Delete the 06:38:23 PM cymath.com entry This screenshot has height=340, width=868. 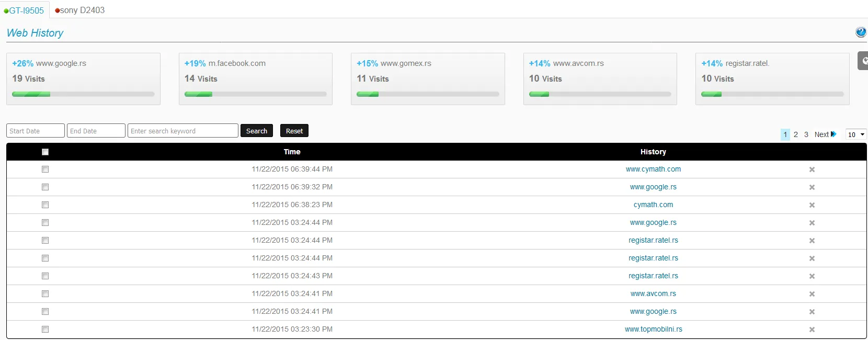click(x=812, y=205)
